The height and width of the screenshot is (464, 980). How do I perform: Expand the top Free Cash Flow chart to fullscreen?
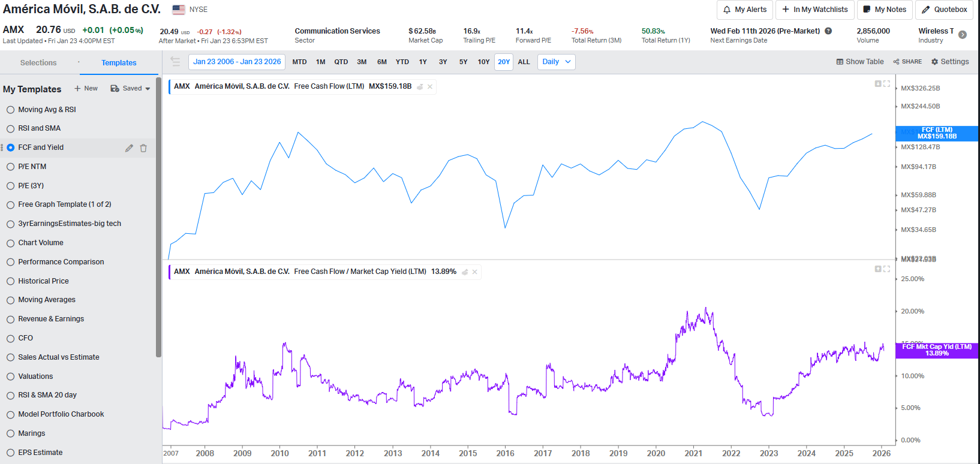[887, 84]
